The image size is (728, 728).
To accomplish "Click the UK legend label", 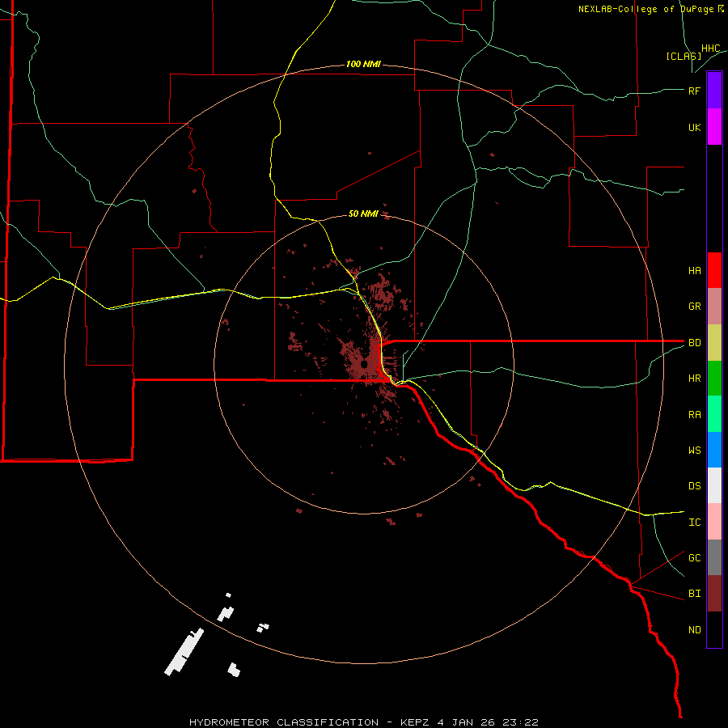I will 694,127.
